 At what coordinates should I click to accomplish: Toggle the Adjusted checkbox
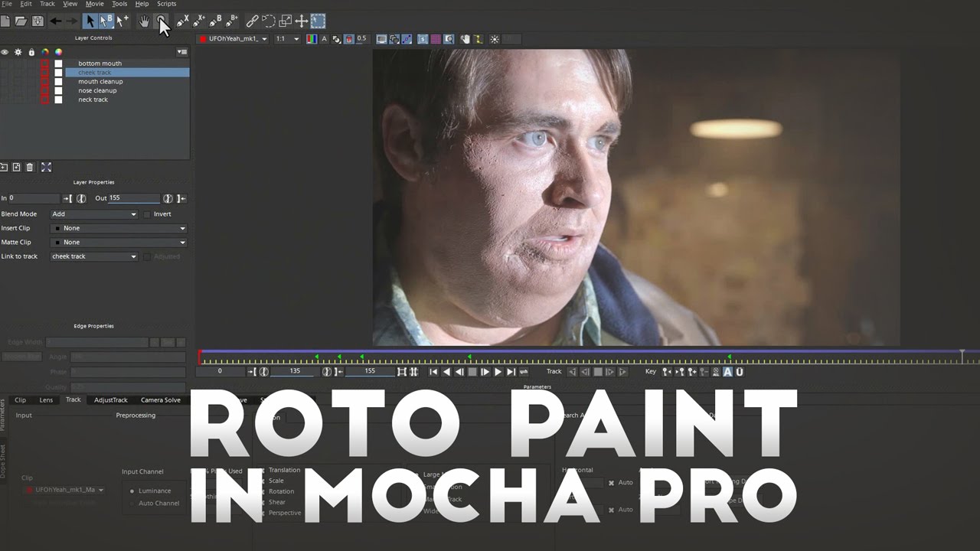(147, 256)
